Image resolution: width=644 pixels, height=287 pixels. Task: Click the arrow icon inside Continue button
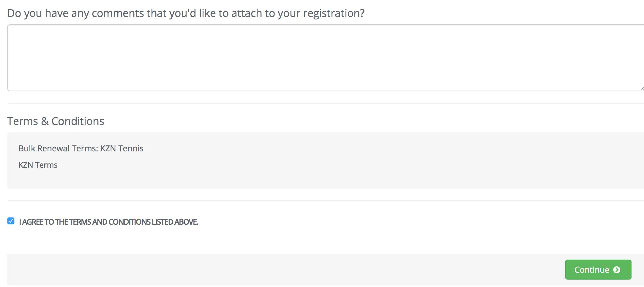617,270
